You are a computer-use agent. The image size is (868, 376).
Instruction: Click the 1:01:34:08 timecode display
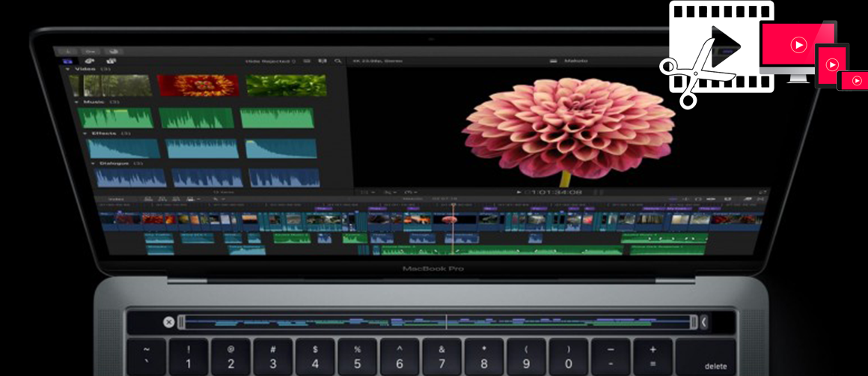553,192
